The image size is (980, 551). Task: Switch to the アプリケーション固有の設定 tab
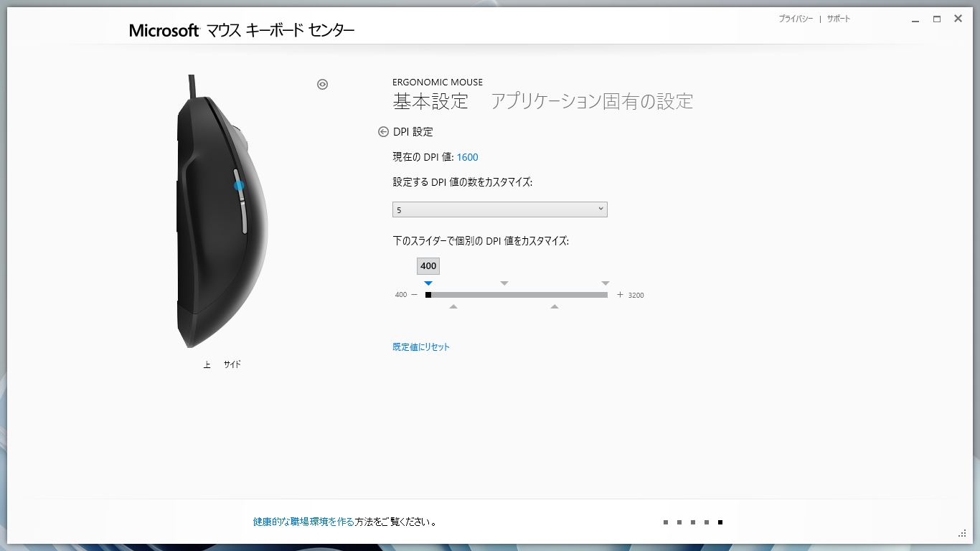tap(593, 102)
